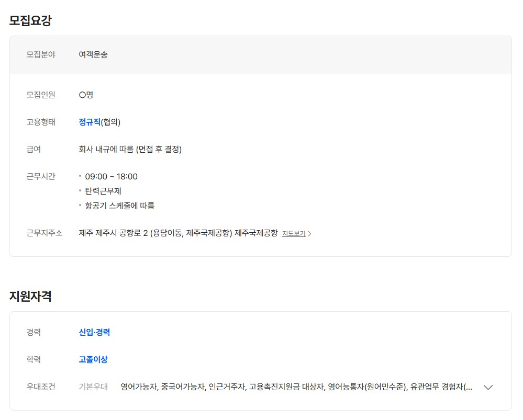Viewport: 523px width, 420px height.
Task: Click the blue 고졸이상 education text
Action: [x=93, y=359]
